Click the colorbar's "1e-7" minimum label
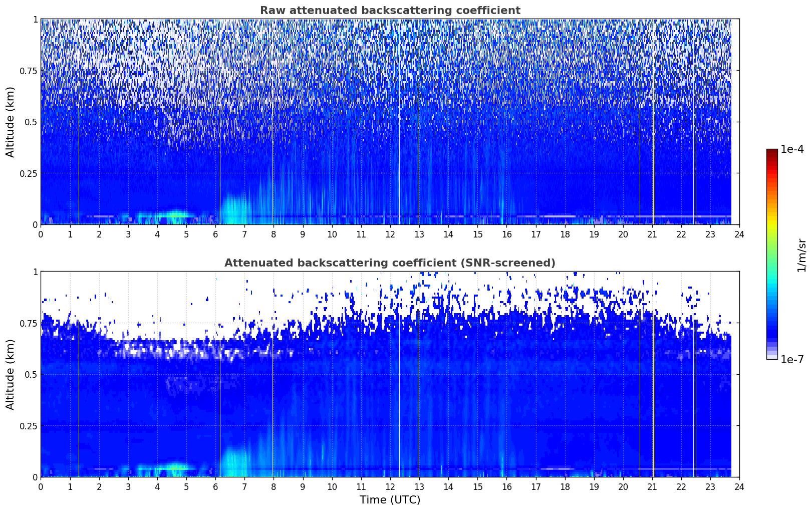The height and width of the screenshot is (511, 812). pos(791,359)
